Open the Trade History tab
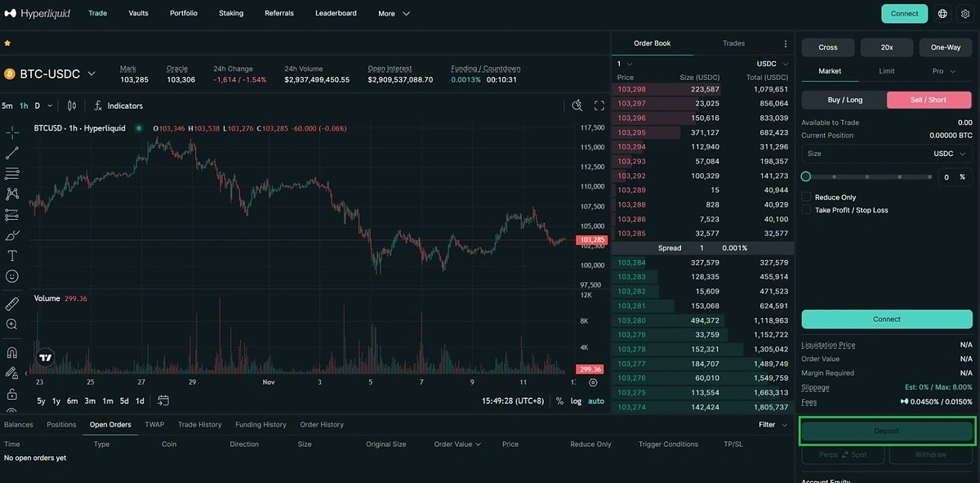Image resolution: width=980 pixels, height=483 pixels. tap(199, 424)
